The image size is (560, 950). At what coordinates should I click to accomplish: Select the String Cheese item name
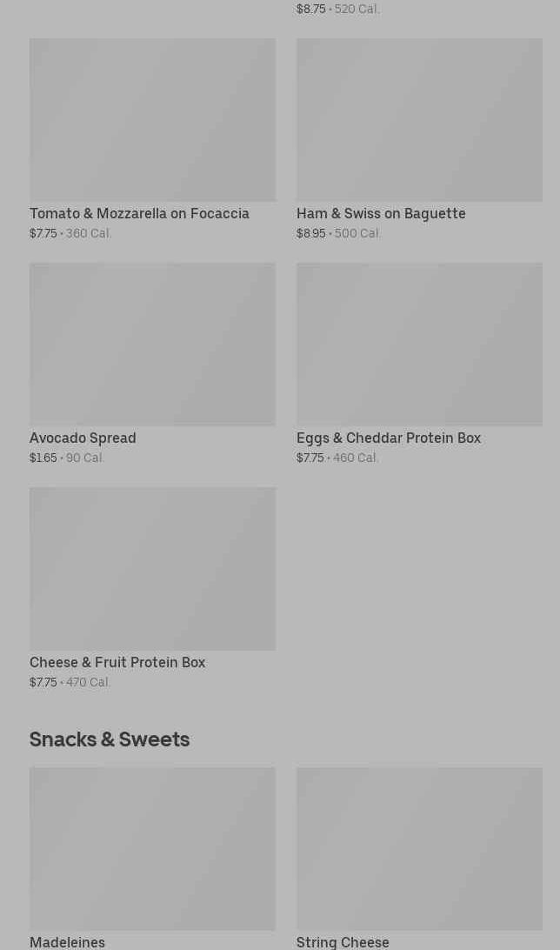tap(343, 941)
